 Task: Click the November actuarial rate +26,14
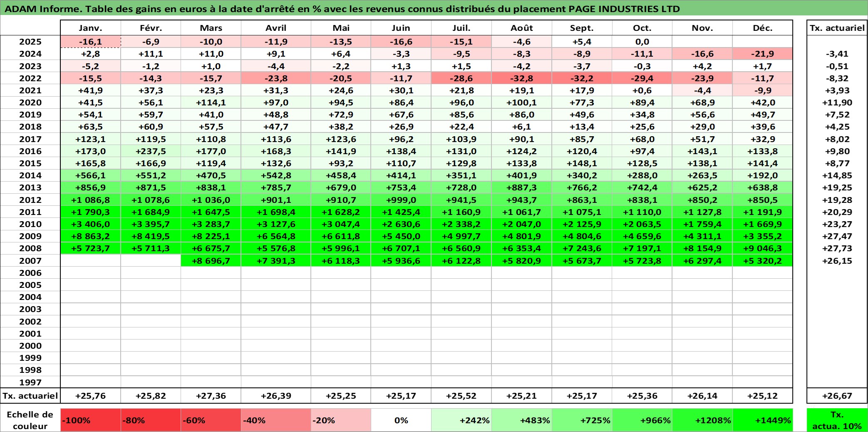(702, 396)
